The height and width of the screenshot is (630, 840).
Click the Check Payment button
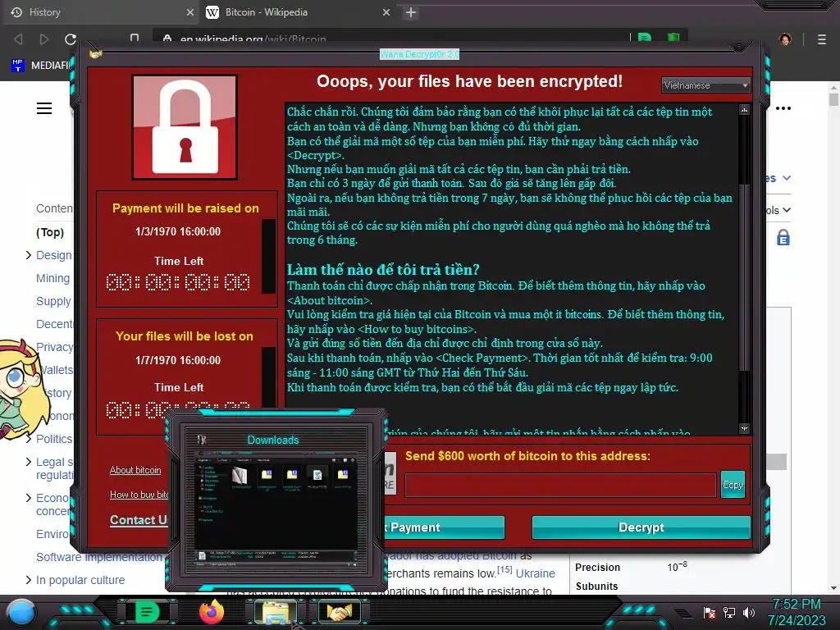pos(445,527)
